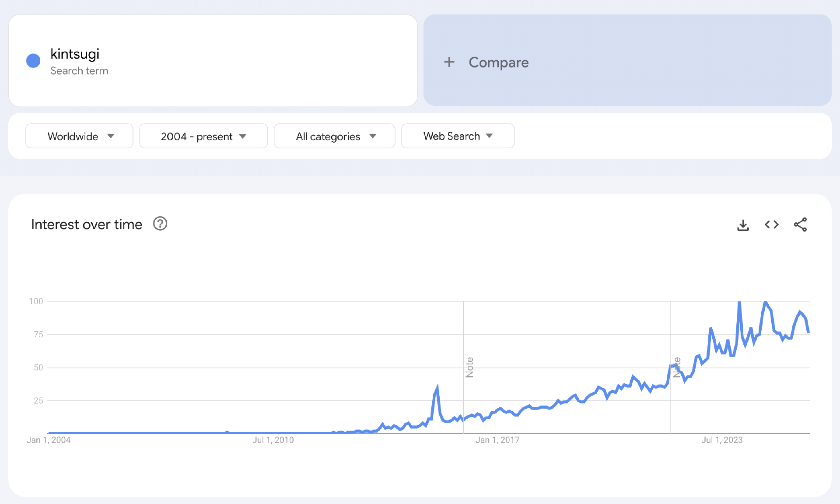Click the Jul 1, 2023 axis label
840x504 pixels.
(x=722, y=440)
